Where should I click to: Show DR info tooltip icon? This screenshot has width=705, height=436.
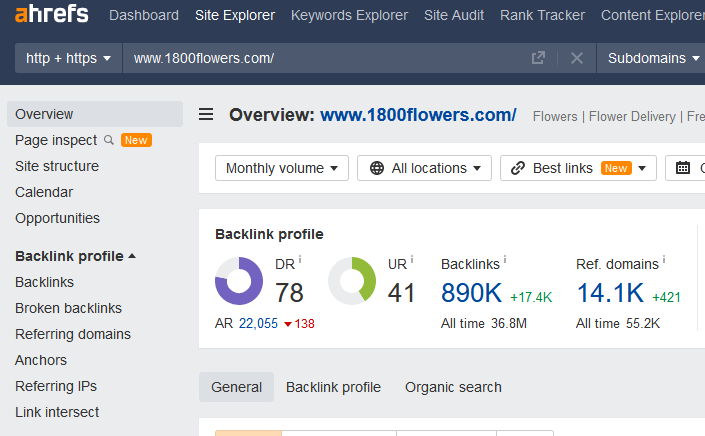pos(300,259)
